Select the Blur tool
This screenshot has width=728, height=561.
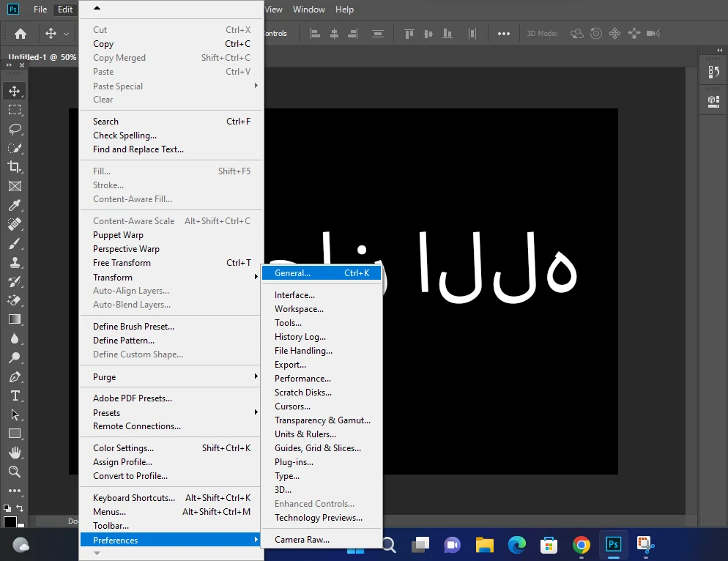(x=15, y=338)
